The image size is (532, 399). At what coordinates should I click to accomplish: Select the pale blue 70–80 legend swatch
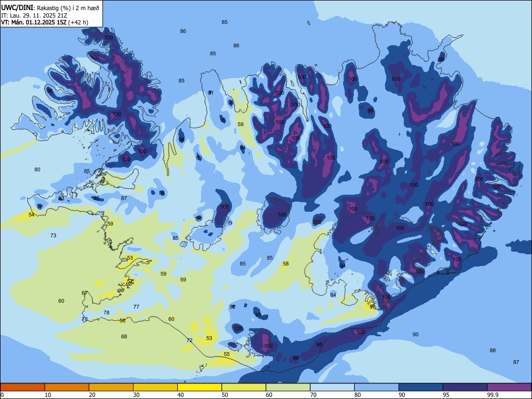332,387
